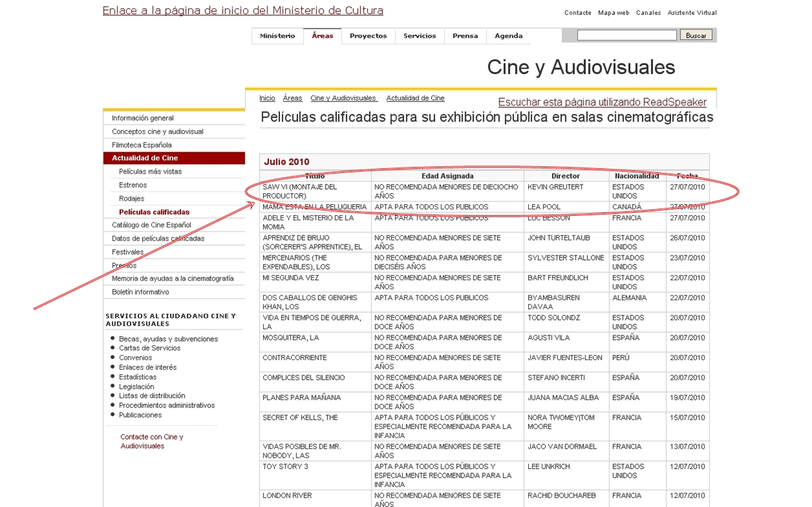Open the Proyectos menu tab
The width and height of the screenshot is (812, 507).
368,36
